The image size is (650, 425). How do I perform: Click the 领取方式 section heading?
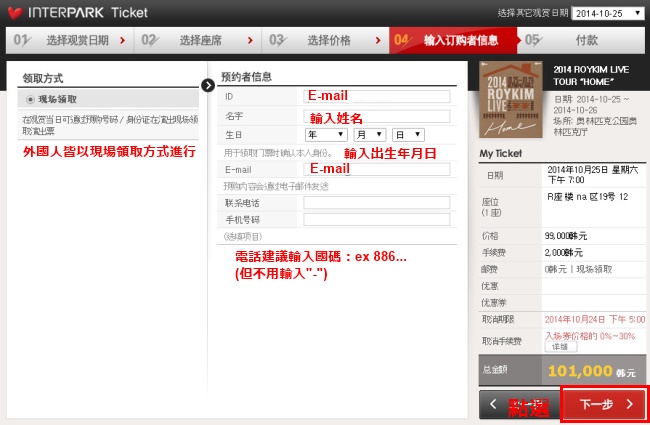[43, 78]
